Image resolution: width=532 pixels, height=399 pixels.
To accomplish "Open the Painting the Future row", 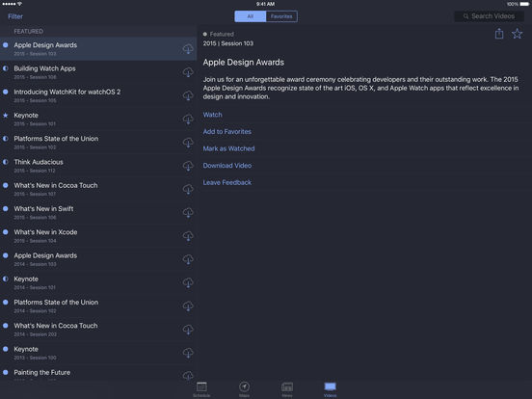I will pos(98,373).
